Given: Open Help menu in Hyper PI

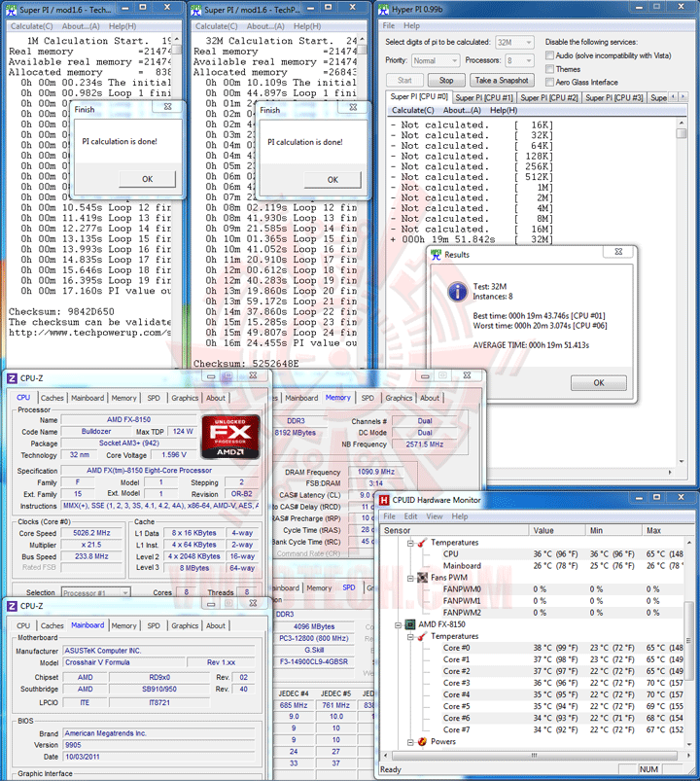Looking at the screenshot, I should [411, 25].
